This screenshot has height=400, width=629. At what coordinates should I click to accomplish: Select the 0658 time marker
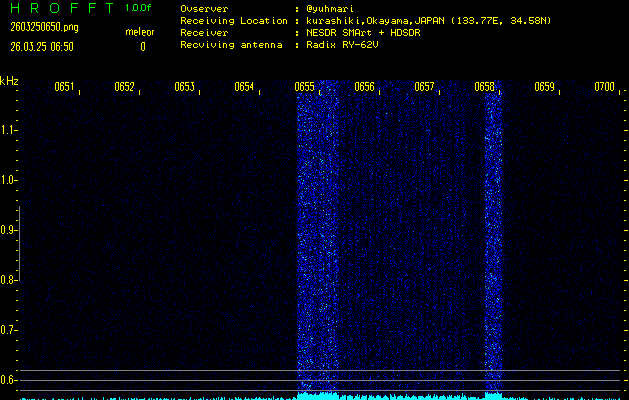(x=484, y=88)
